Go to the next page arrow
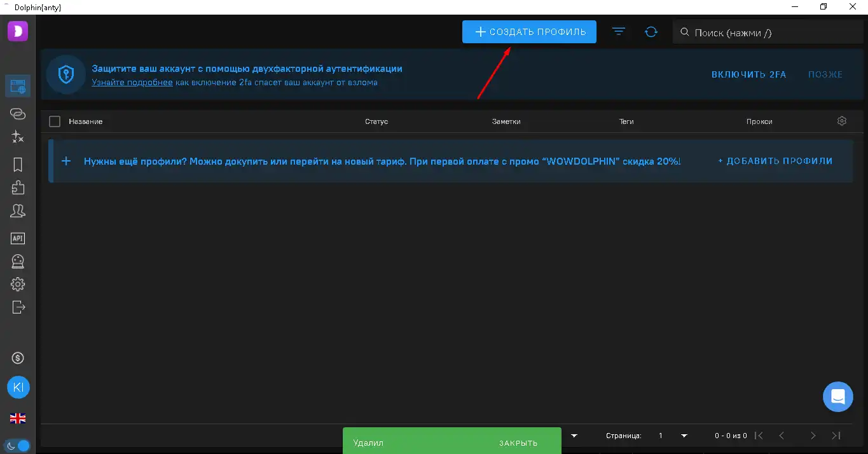Screen dimensions: 868x454 (x=813, y=436)
